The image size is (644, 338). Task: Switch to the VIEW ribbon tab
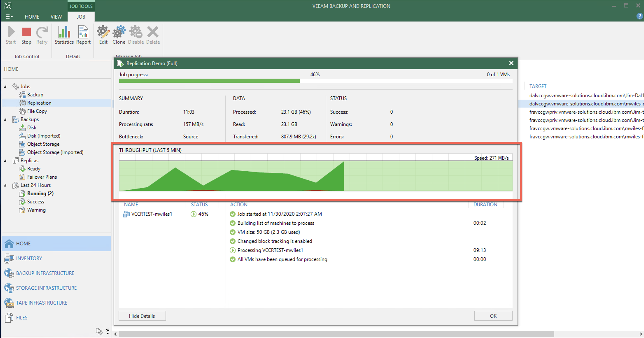[x=56, y=17]
